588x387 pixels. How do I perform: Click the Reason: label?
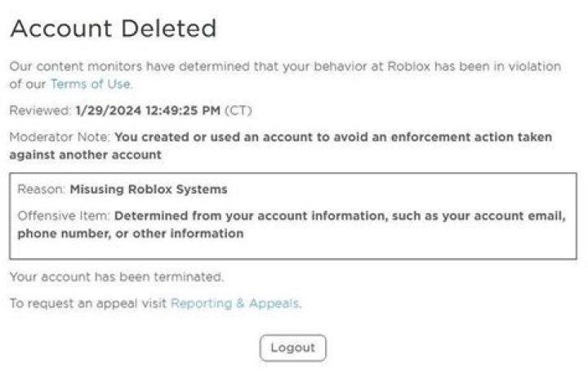pyautogui.click(x=41, y=189)
